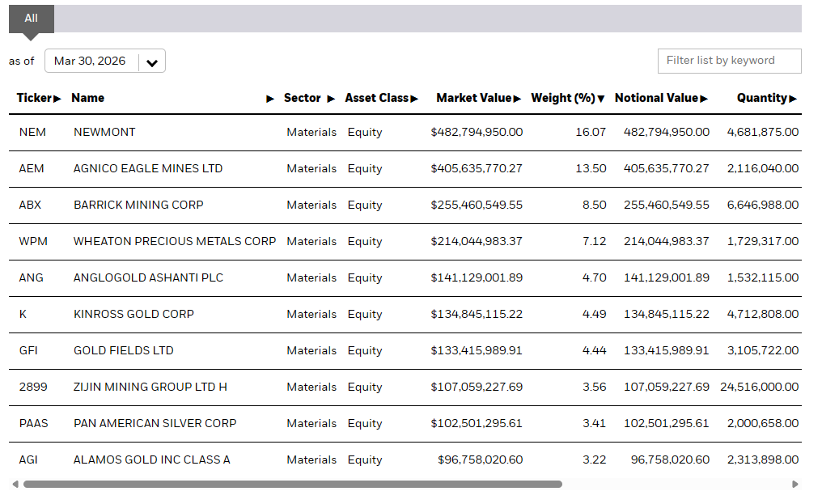Toggle Weight (%) descending sort arrow
Viewport: 822px width, 504px height.
tap(601, 99)
